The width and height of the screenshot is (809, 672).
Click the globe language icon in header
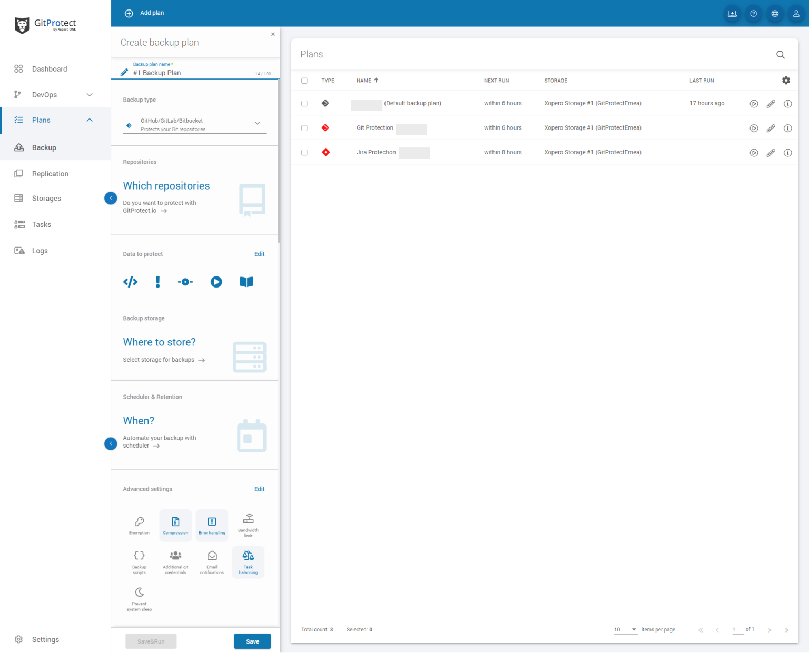[x=775, y=13]
